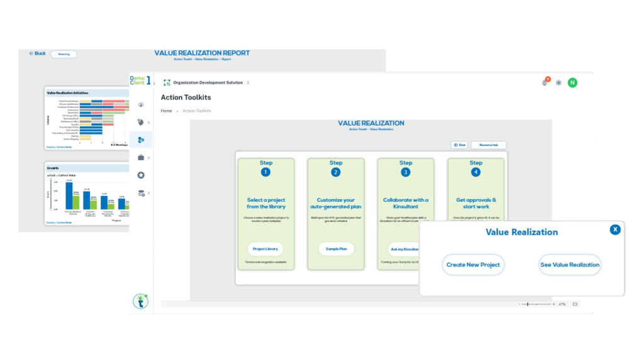Go to Home in the breadcrumb
The width and height of the screenshot is (644, 362).
166,111
